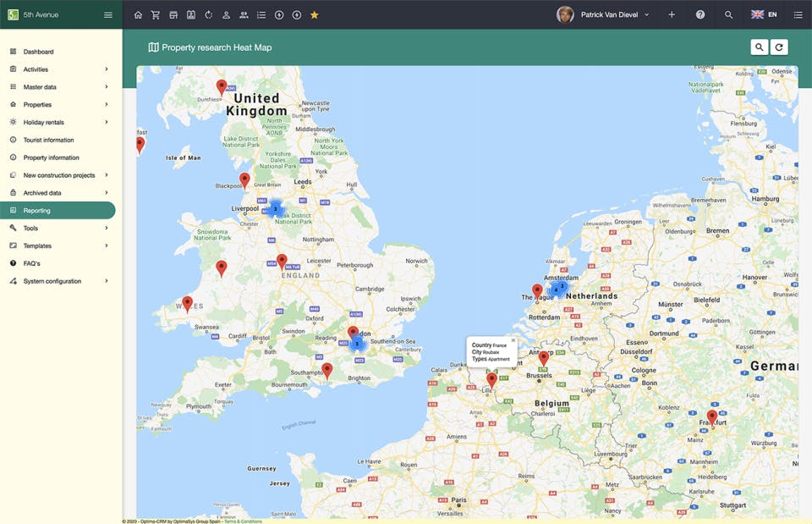Click the red pin near Antwerp
Viewport: 812px width, 524px height.
(543, 359)
